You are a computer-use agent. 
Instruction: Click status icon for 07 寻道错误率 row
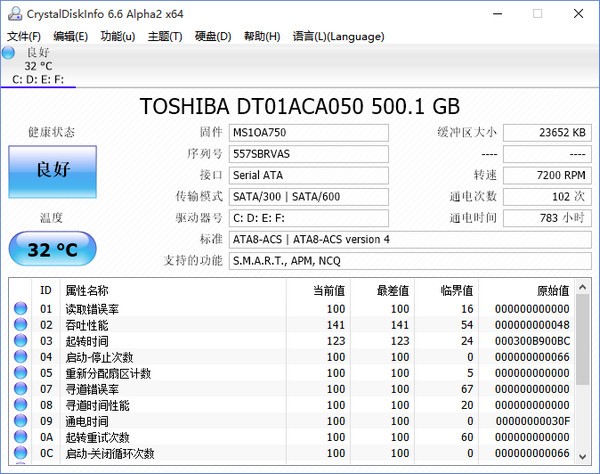[x=20, y=389]
